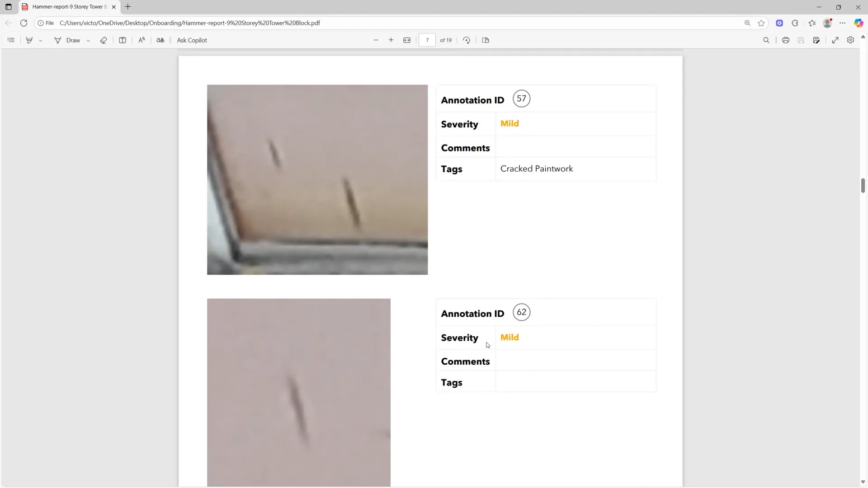
Task: Click the Translate icon
Action: [160, 40]
